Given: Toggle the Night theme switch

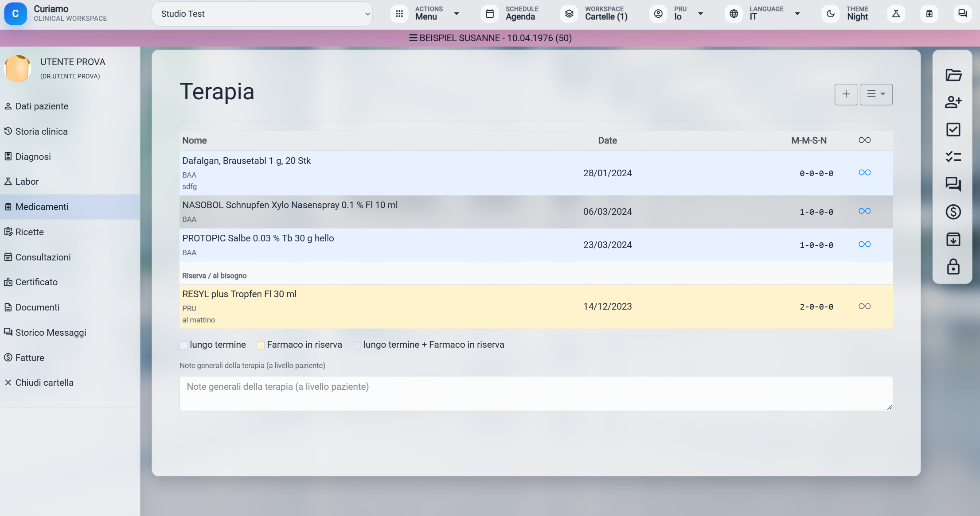Looking at the screenshot, I should click(845, 14).
